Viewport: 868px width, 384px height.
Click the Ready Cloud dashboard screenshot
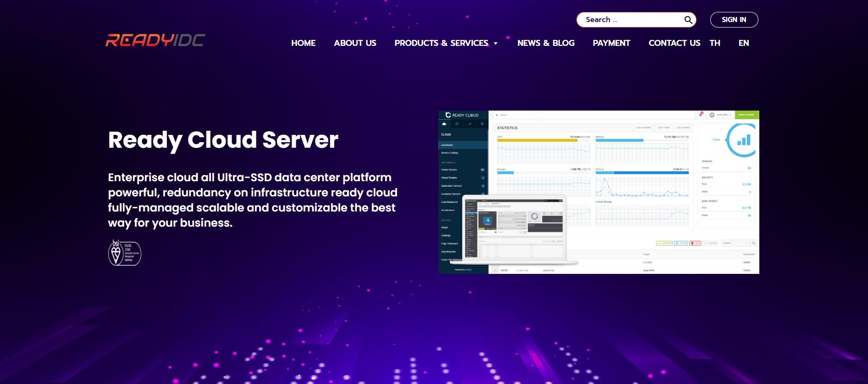click(x=599, y=192)
